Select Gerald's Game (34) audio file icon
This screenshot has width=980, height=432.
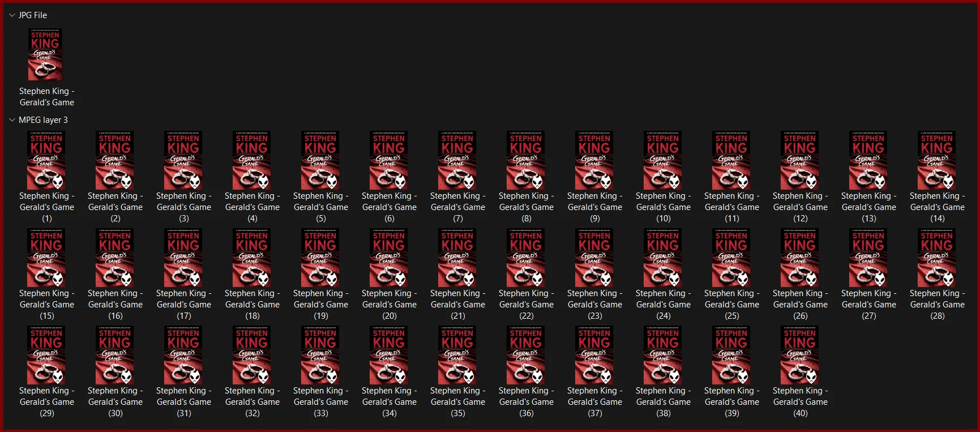coord(389,355)
